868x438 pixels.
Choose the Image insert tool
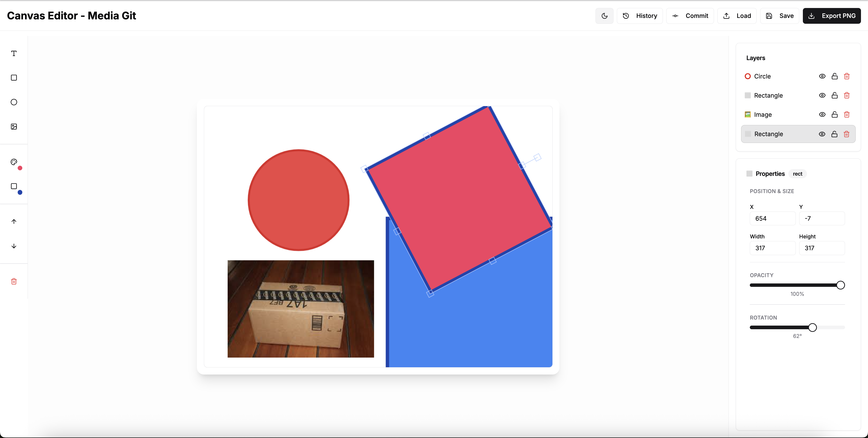pos(14,127)
